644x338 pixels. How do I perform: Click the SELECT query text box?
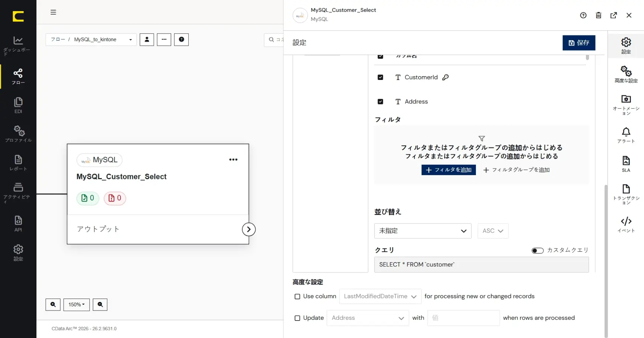pyautogui.click(x=481, y=265)
